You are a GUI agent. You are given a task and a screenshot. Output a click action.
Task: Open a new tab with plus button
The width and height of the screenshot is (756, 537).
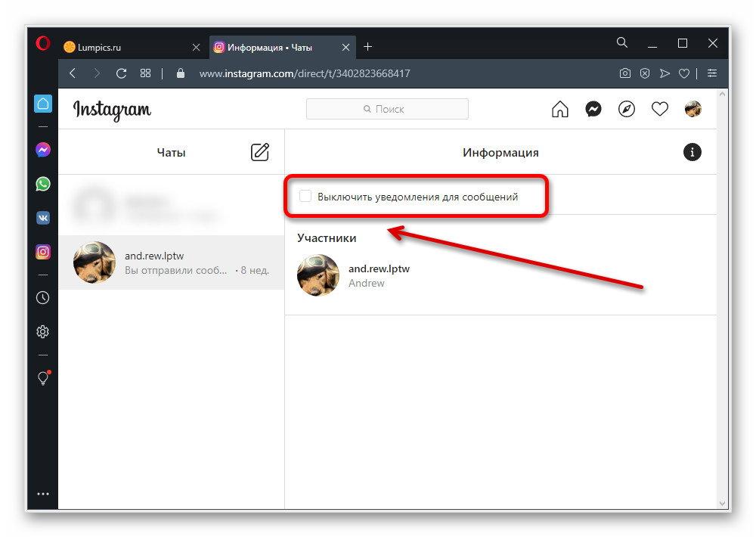(368, 47)
